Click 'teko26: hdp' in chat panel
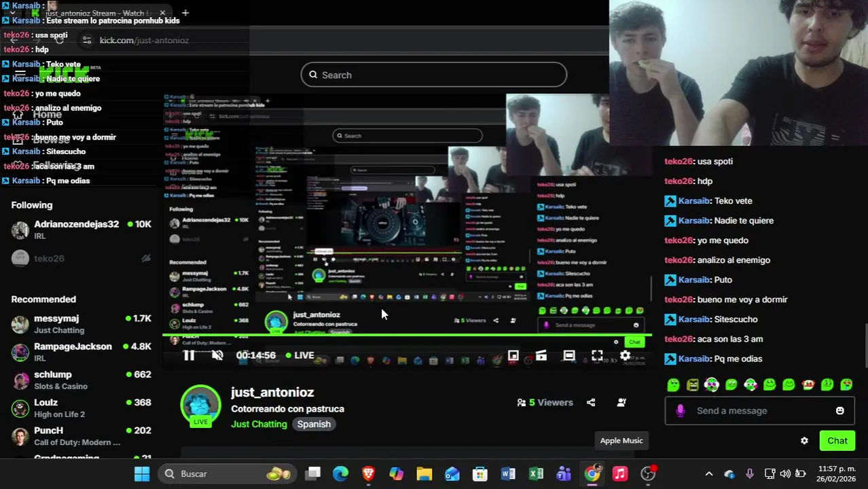 coord(688,181)
